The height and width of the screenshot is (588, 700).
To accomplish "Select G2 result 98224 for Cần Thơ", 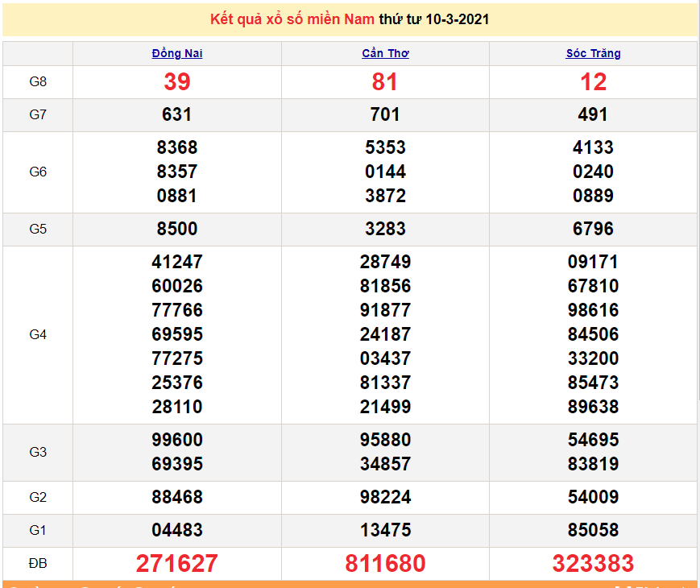I will (385, 498).
